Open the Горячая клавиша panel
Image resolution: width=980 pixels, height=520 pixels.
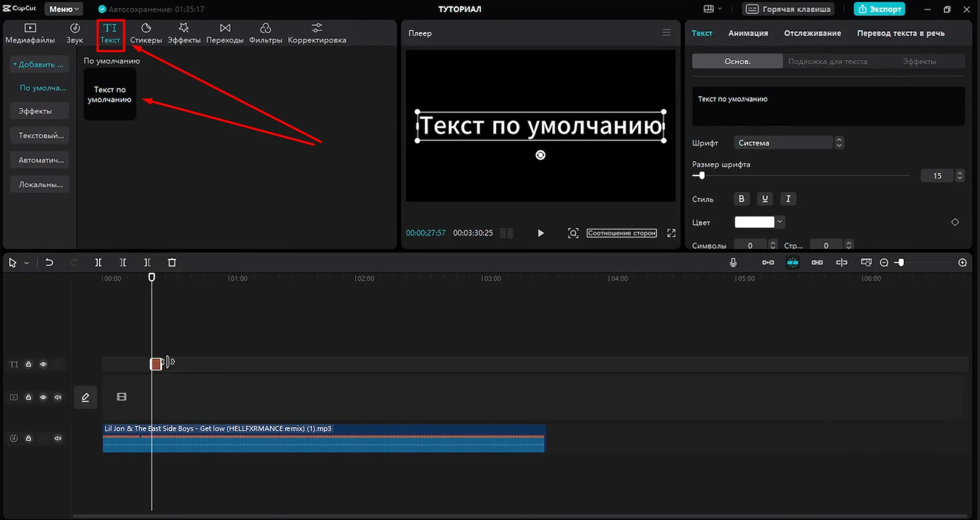coord(787,9)
